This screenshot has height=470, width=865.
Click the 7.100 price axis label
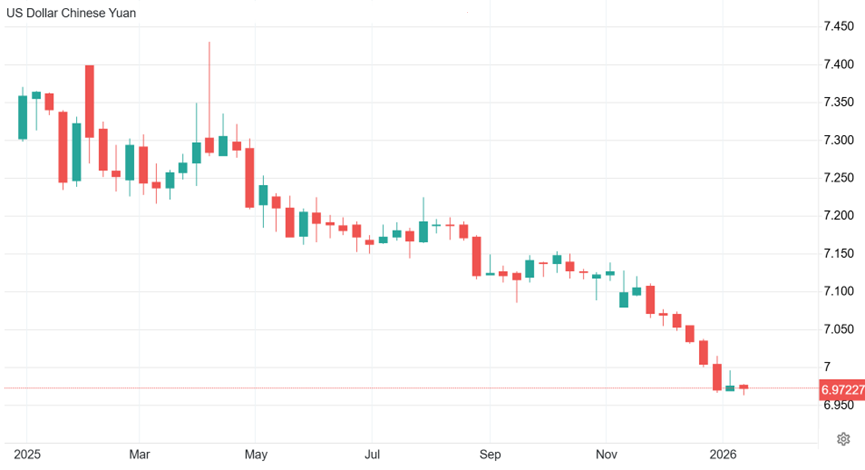coord(838,292)
